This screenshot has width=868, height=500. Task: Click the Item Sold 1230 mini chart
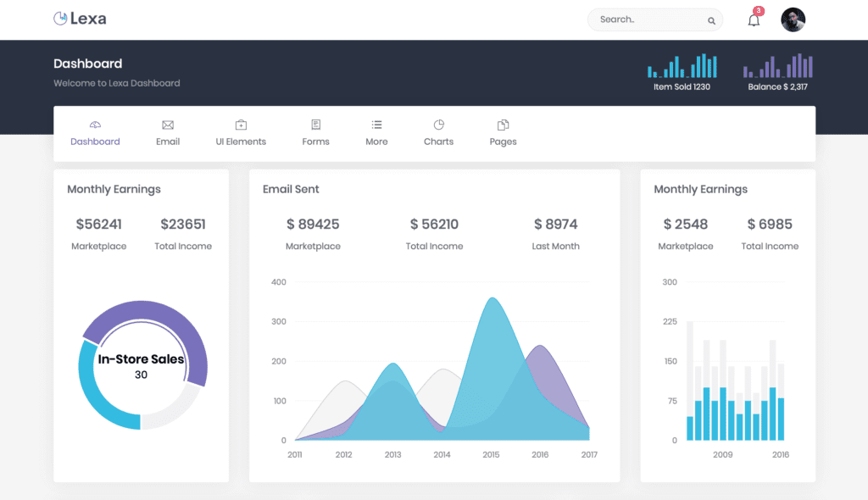tap(682, 67)
